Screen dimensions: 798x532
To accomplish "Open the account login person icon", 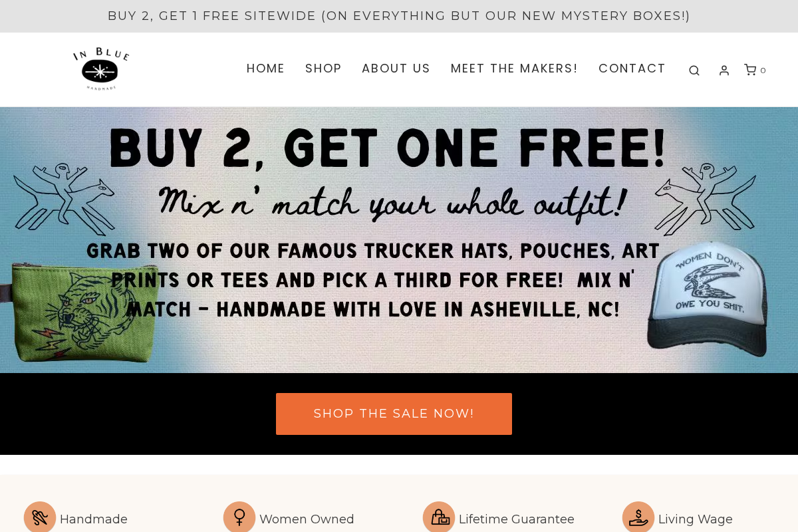I will click(724, 70).
